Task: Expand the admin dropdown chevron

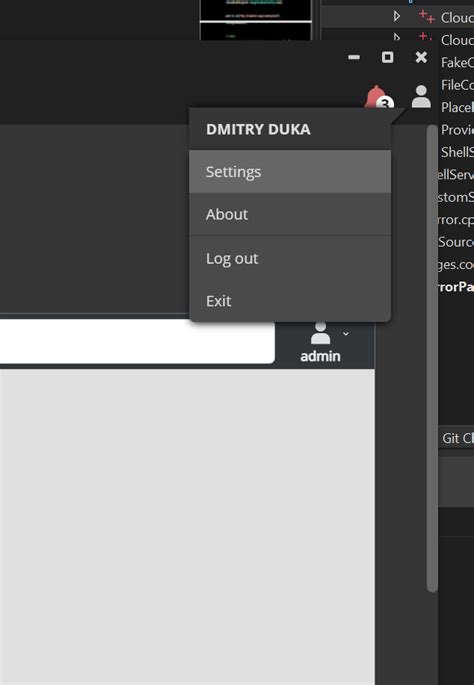Action: coord(346,334)
